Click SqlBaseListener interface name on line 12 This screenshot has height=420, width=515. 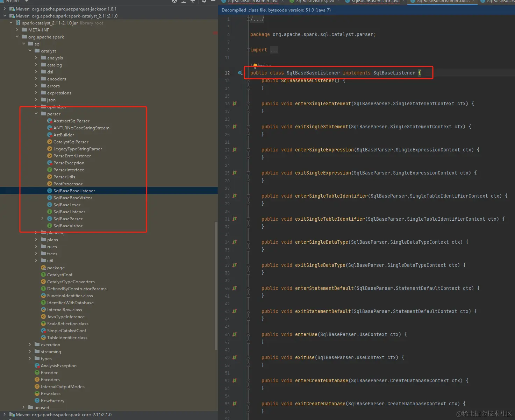click(394, 73)
